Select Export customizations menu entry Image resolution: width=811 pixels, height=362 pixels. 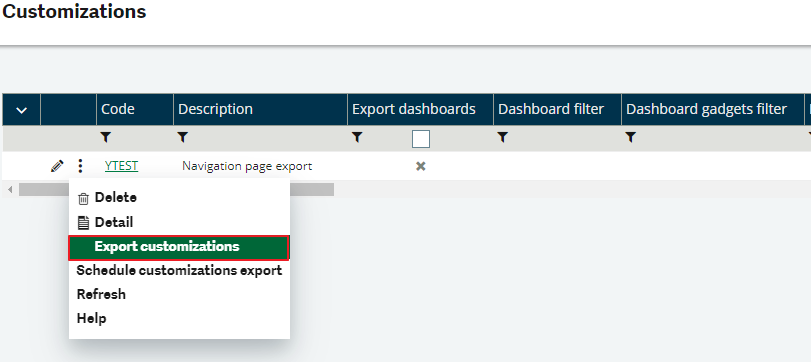(x=179, y=247)
